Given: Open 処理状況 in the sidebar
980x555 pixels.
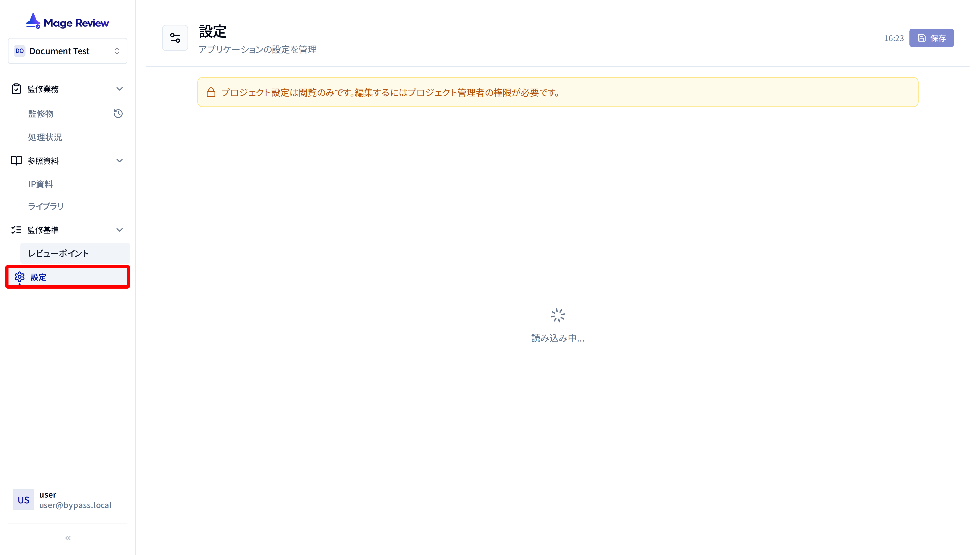Looking at the screenshot, I should 45,137.
